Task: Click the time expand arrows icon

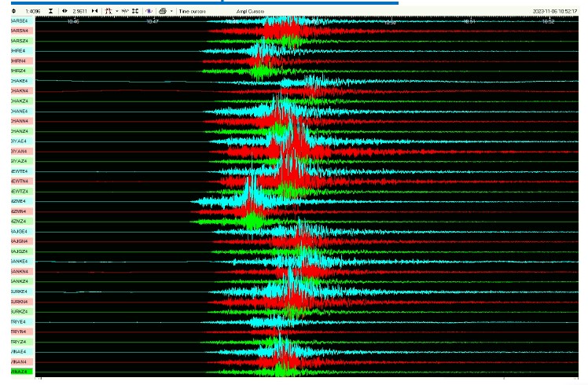Action: [64, 11]
